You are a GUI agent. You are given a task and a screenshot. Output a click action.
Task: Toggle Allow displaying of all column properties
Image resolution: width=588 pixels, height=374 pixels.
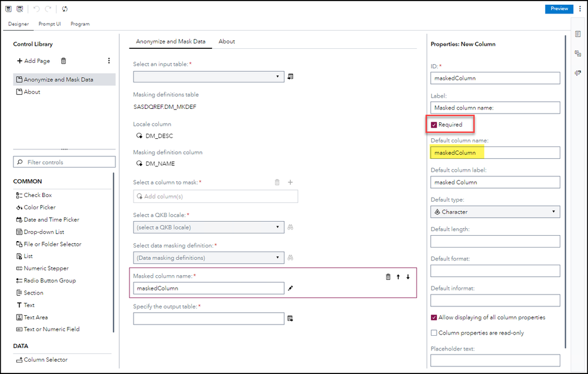pos(434,318)
